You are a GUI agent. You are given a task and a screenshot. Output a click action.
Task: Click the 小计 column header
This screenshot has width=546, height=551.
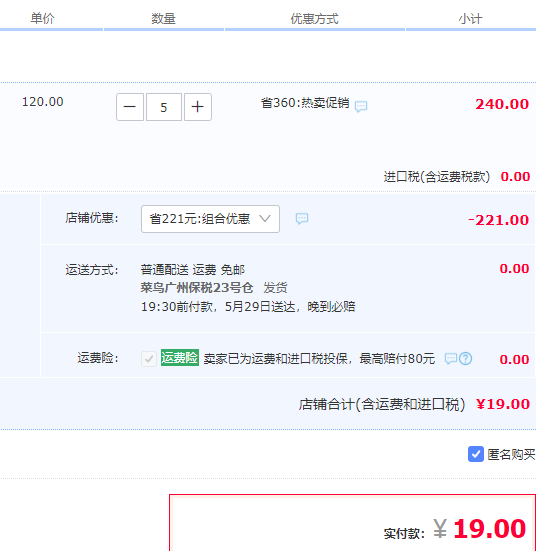[x=470, y=19]
